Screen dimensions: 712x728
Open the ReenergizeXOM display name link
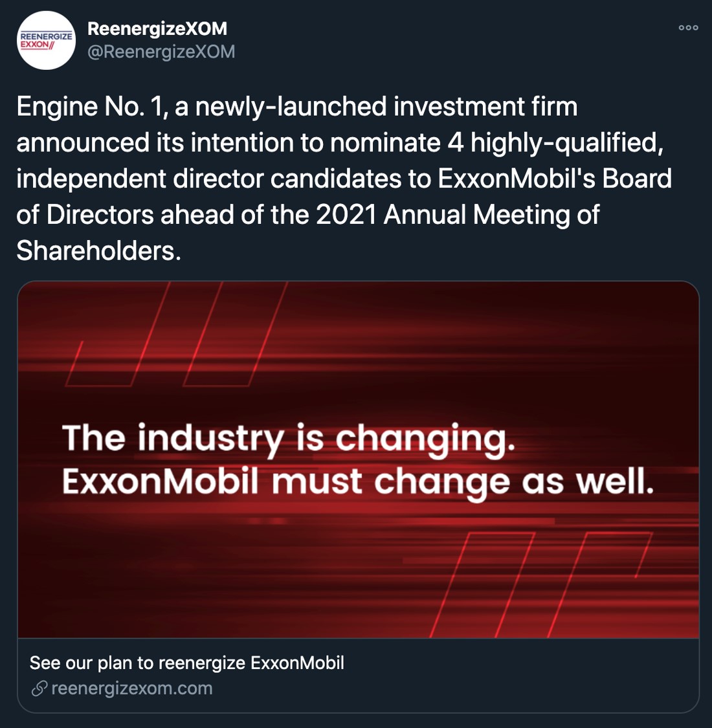pos(157,28)
